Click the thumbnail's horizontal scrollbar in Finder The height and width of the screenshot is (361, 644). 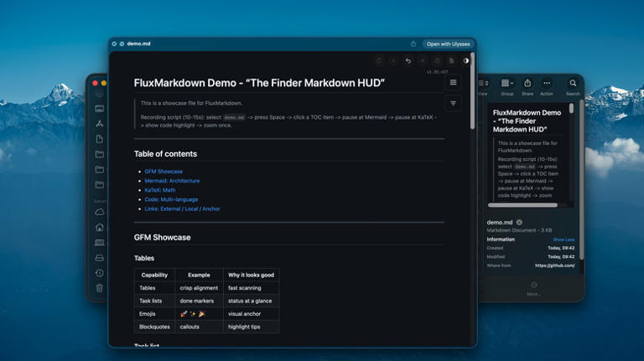(x=522, y=204)
